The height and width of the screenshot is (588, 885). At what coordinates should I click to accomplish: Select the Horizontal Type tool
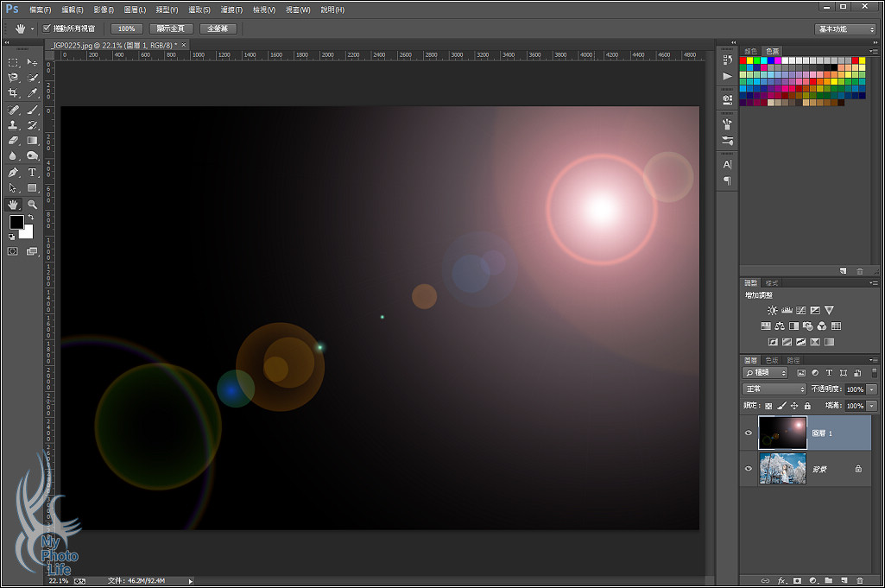[x=33, y=172]
